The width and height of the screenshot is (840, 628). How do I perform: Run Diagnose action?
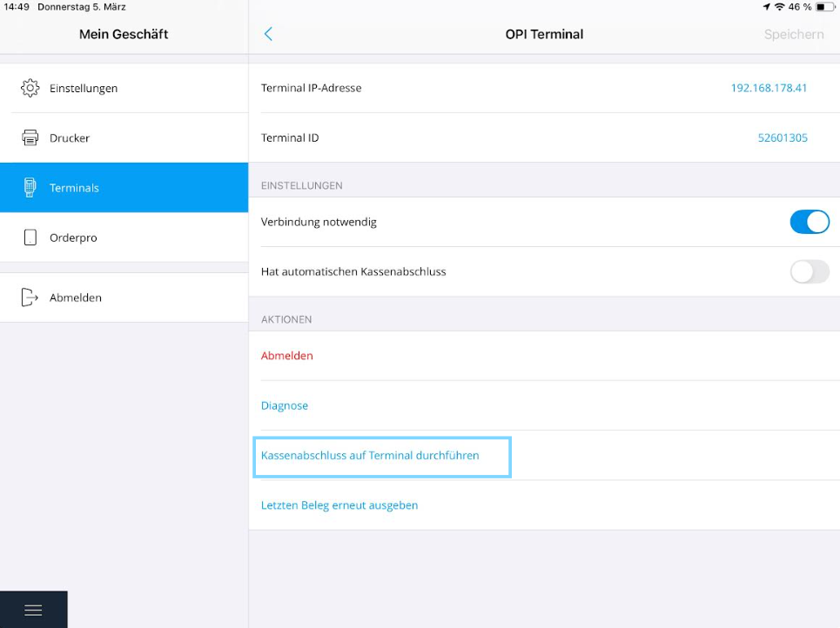point(285,405)
